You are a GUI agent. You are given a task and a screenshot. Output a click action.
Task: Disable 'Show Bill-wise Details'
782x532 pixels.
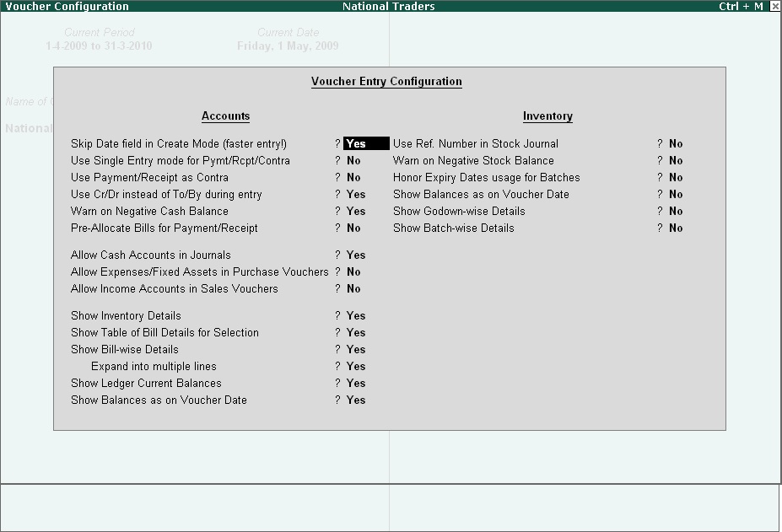[355, 349]
